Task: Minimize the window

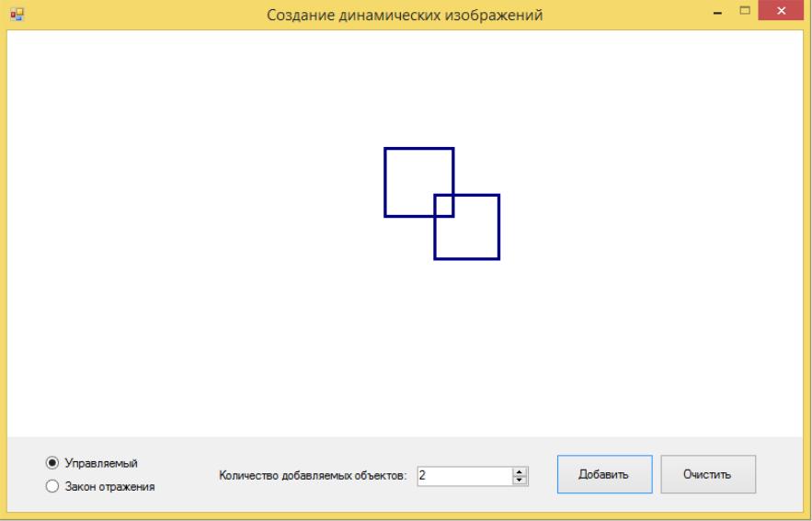Action: point(717,13)
